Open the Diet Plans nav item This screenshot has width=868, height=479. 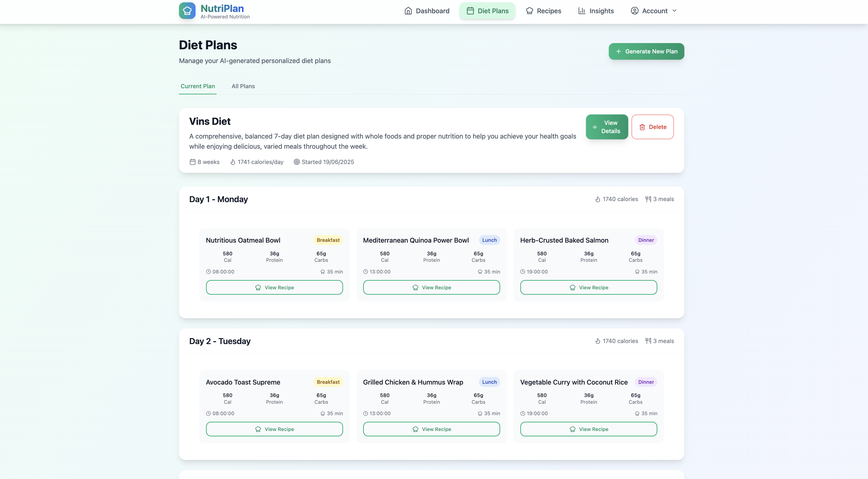click(x=487, y=11)
